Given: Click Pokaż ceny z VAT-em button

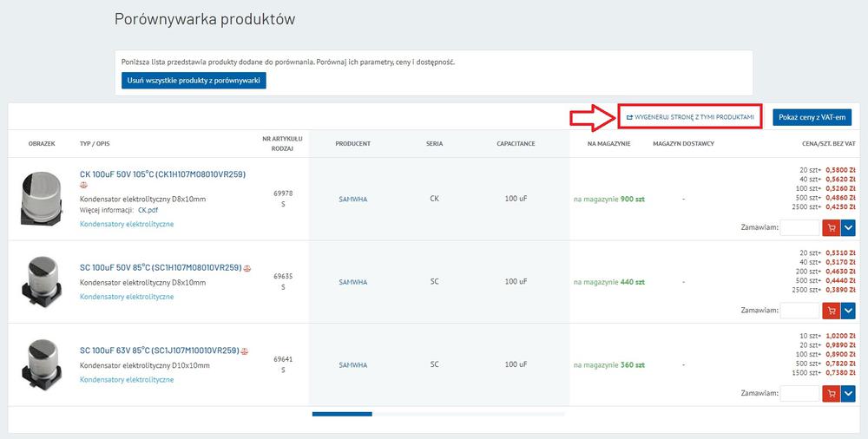Looking at the screenshot, I should (x=812, y=117).
